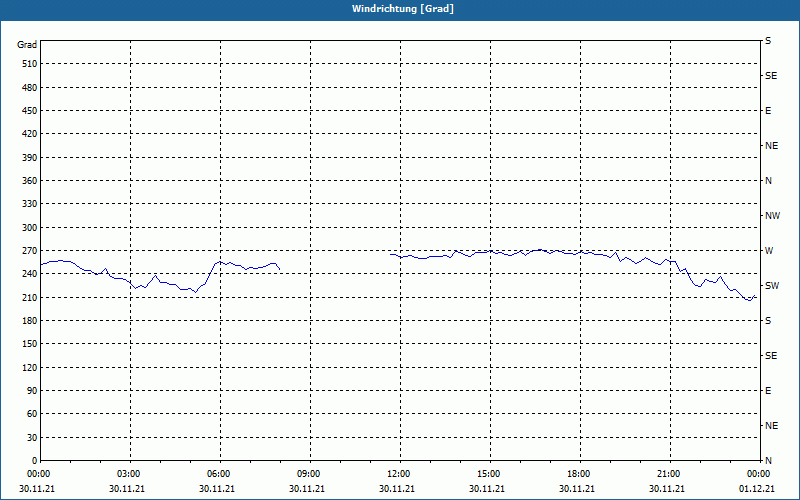Image resolution: width=800 pixels, height=500 pixels.
Task: Click the 90 degree axis label
Action: click(32, 391)
